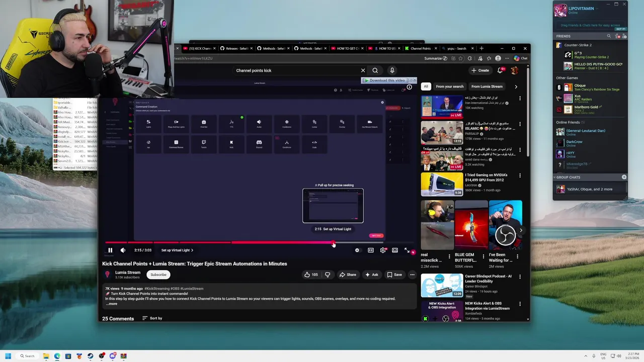644x362 pixels.
Task: Switch to theater mode
Action: (395, 250)
